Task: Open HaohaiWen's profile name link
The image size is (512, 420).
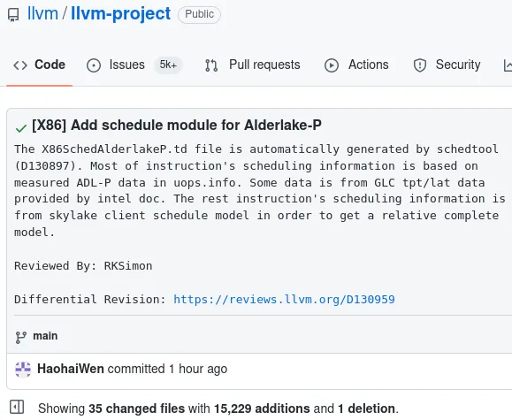Action: tap(71, 369)
